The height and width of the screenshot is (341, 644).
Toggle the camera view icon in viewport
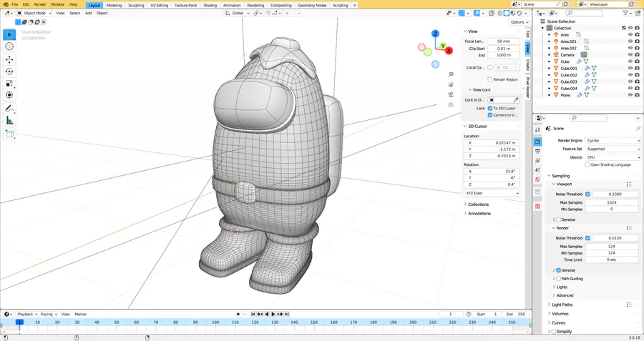(x=451, y=95)
